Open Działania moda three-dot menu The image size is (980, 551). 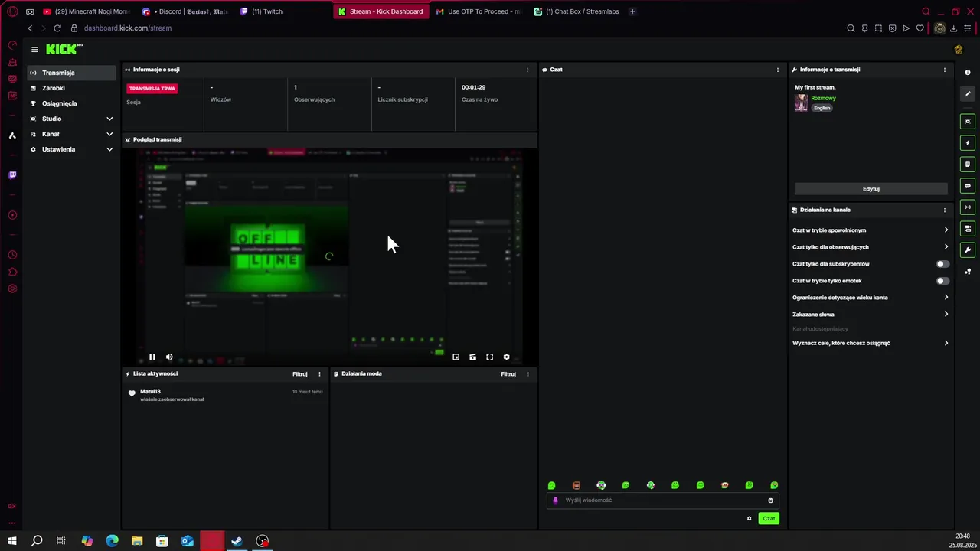(x=528, y=374)
